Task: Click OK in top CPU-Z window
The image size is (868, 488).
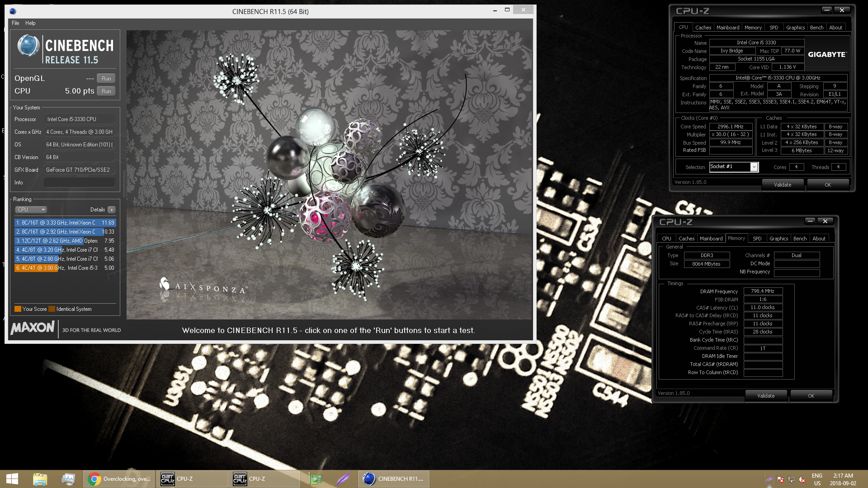Action: pyautogui.click(x=828, y=185)
